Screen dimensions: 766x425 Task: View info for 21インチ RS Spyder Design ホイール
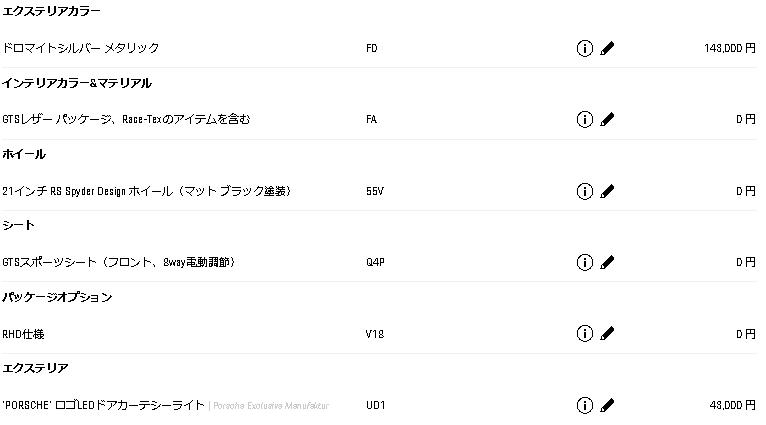(x=584, y=191)
